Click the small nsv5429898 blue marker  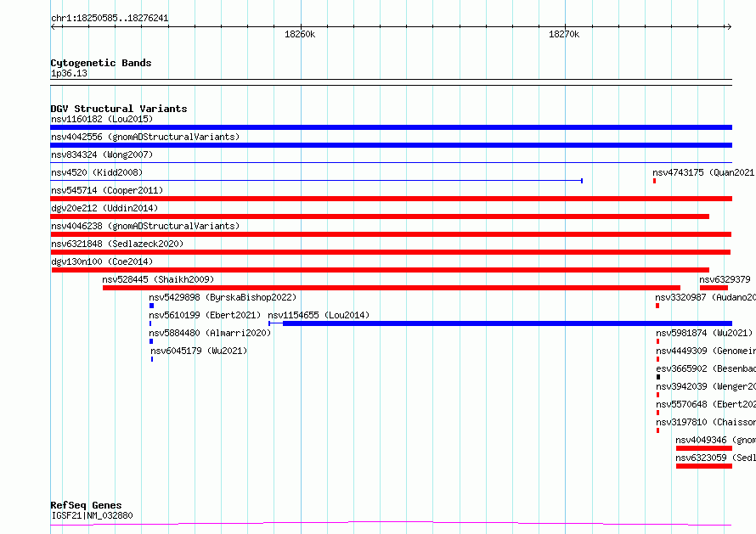click(x=151, y=306)
